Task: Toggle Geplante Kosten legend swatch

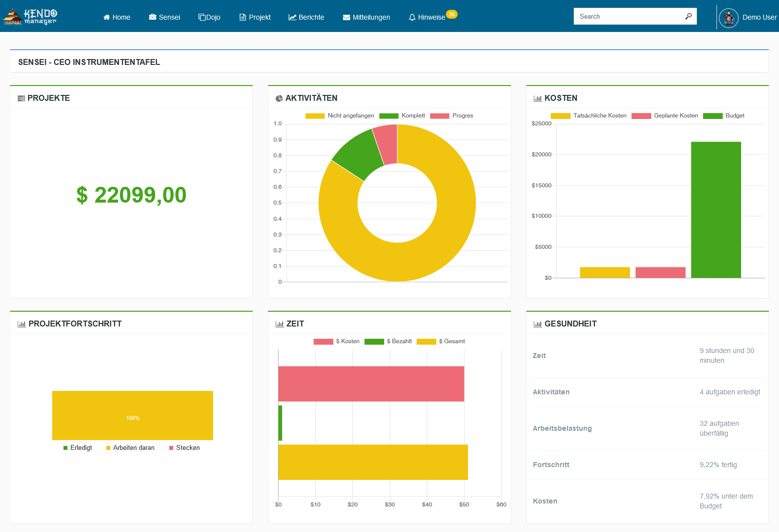Action: [x=641, y=116]
